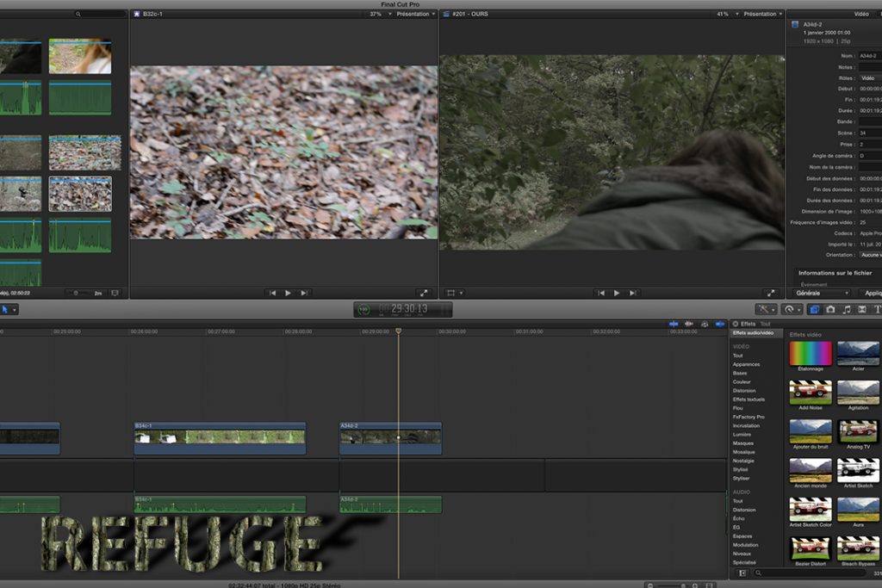
Task: Toggle audio skimming on or off
Action: point(689,324)
